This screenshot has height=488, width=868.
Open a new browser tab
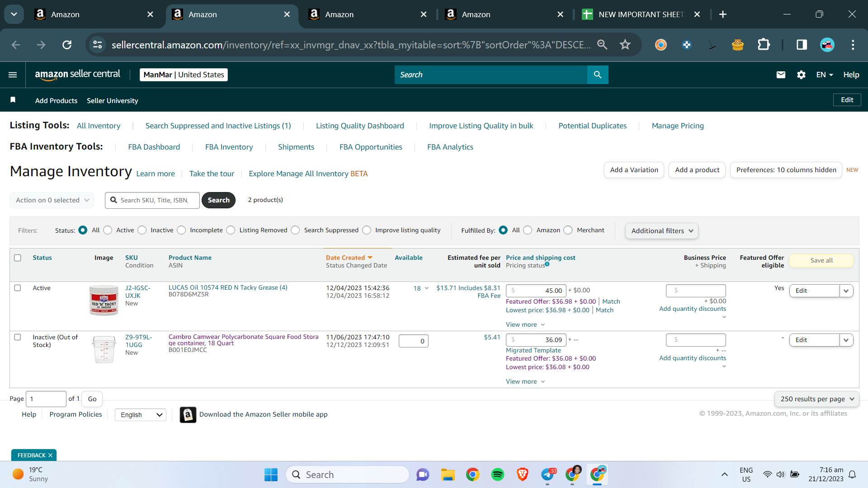point(723,14)
